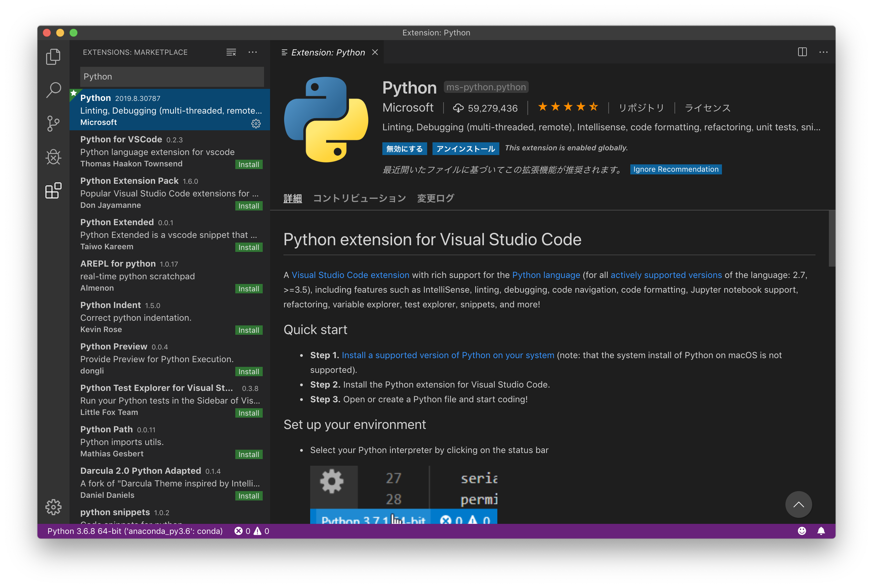Click the ms-python.python identifier badge
Image resolution: width=873 pixels, height=588 pixels.
pyautogui.click(x=486, y=87)
